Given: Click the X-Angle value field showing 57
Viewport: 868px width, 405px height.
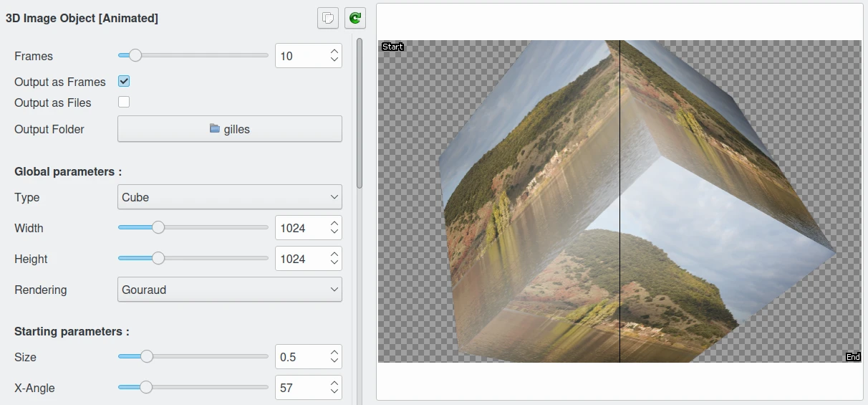Looking at the screenshot, I should [299, 388].
